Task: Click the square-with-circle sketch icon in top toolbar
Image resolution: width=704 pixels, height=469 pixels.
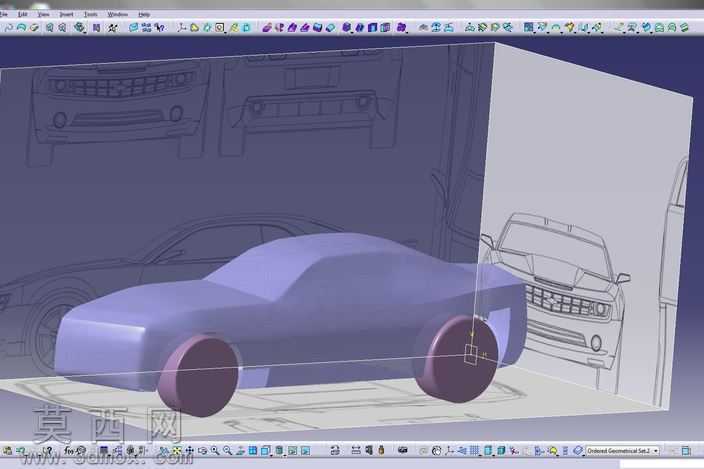Action: 220,28
